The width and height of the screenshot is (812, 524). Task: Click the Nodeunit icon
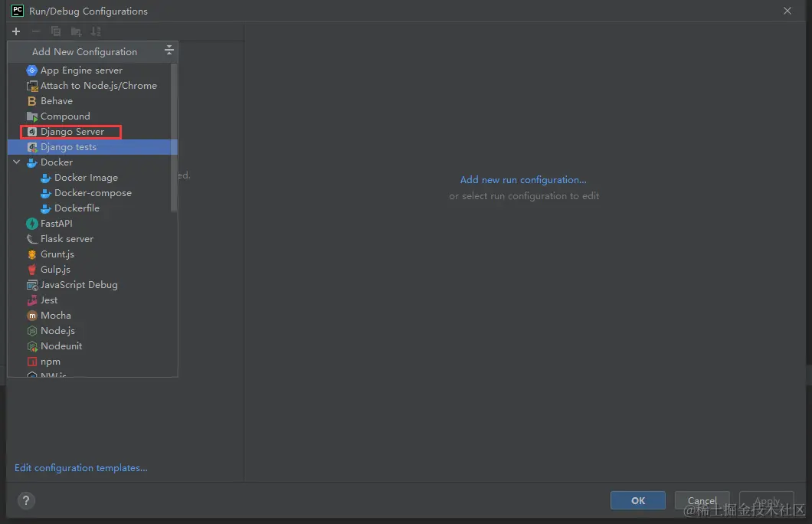coord(31,346)
